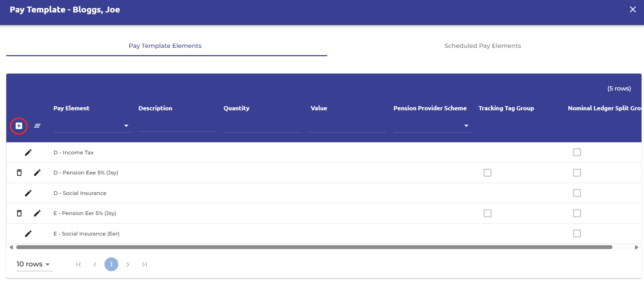Viewport: 644px width, 282px height.
Task: Go to last page of table
Action: pos(144,264)
